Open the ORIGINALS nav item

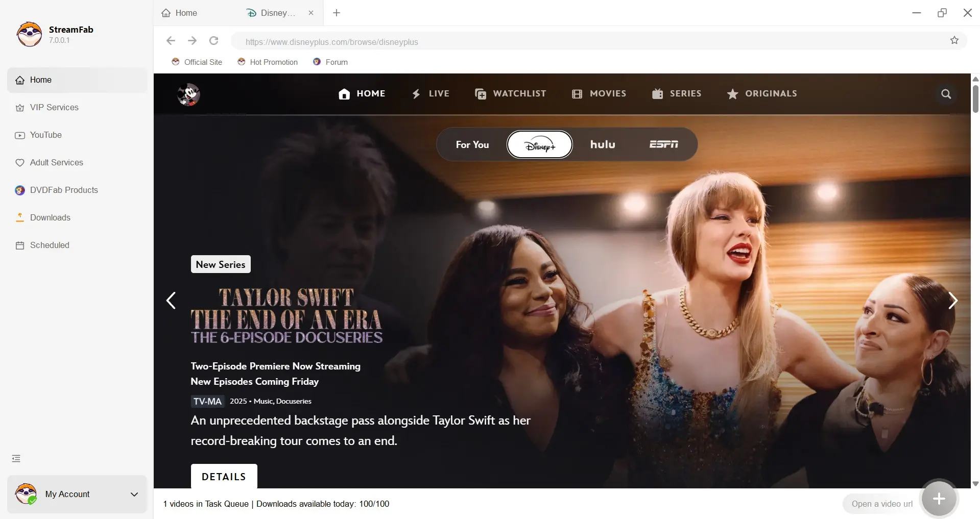coord(762,93)
